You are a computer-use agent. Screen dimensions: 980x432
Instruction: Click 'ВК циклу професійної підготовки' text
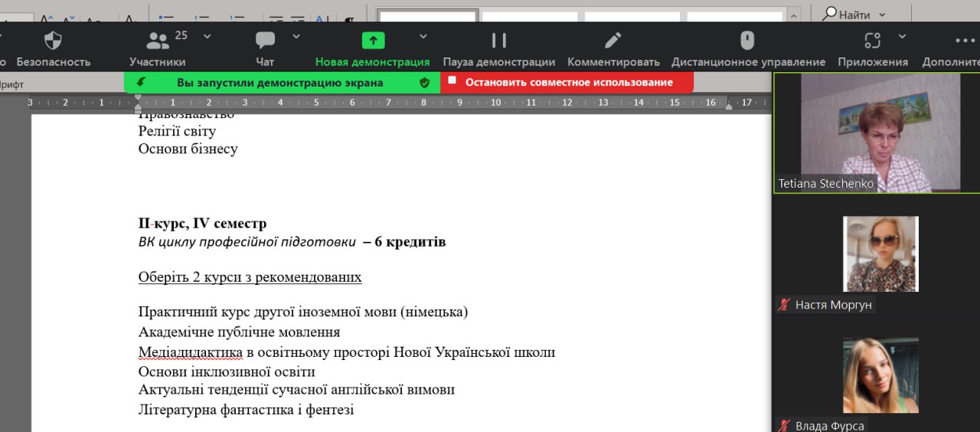(247, 242)
